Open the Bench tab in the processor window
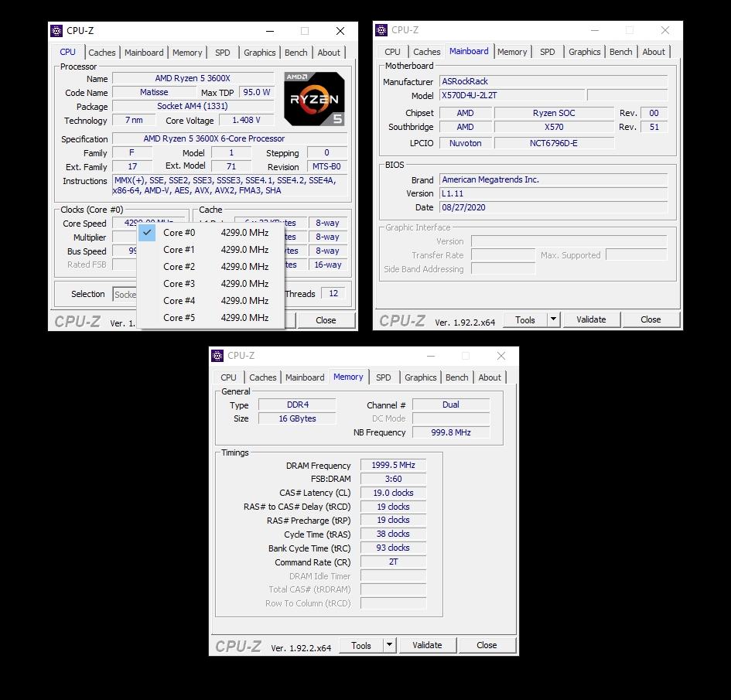This screenshot has height=700, width=731. 296,53
